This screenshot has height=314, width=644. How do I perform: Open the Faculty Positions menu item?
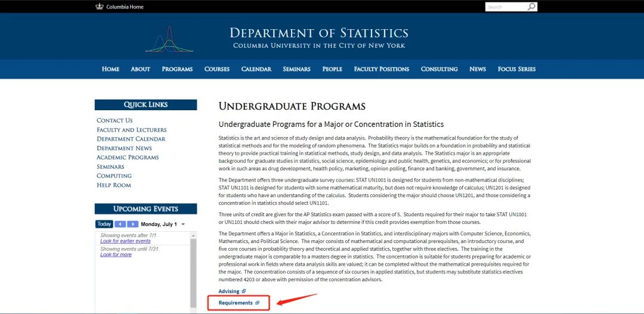(x=382, y=69)
